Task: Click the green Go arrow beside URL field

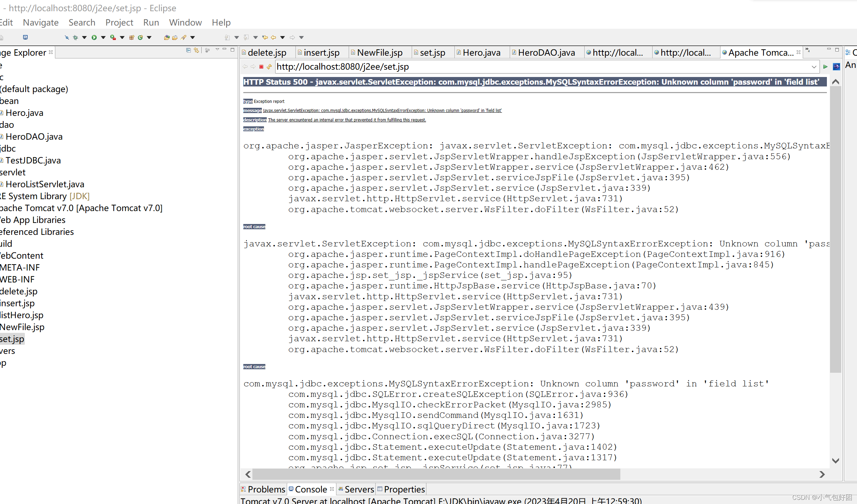Action: point(825,66)
